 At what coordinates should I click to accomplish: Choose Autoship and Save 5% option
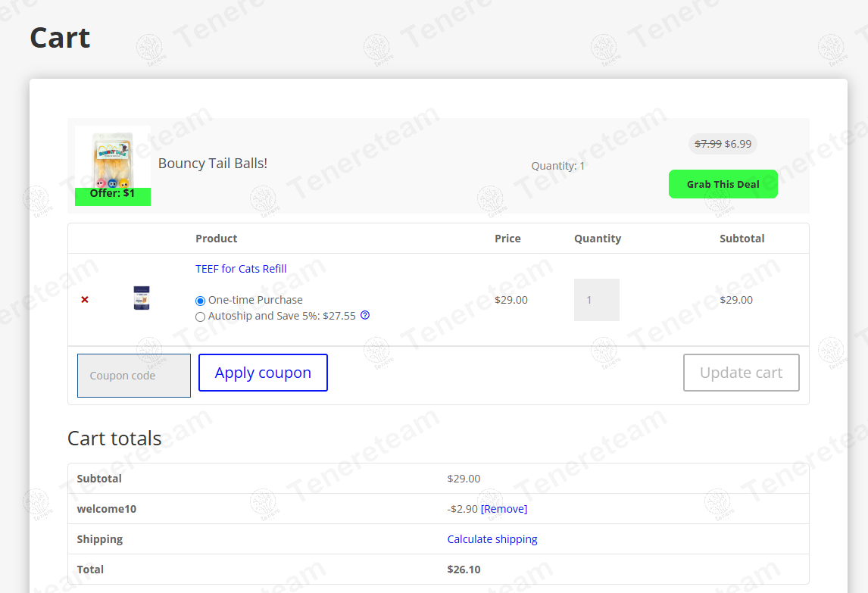pyautogui.click(x=201, y=317)
